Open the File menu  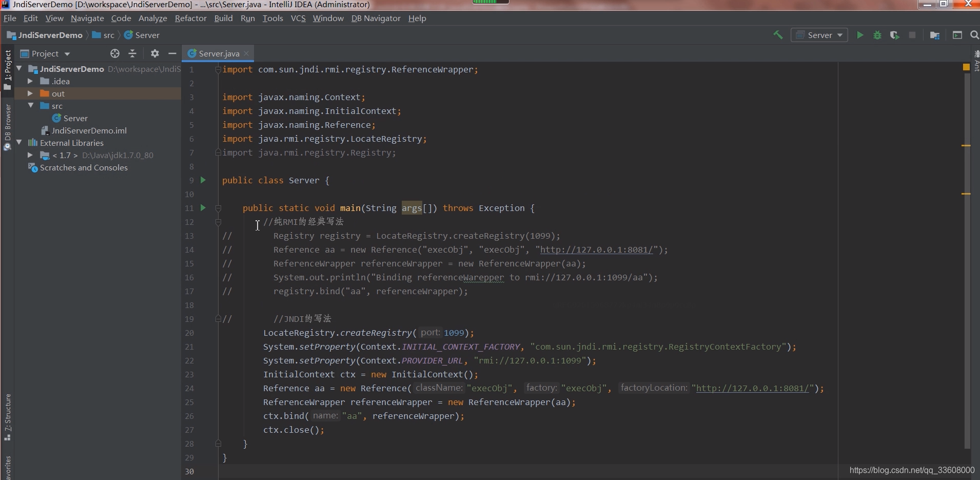tap(10, 18)
